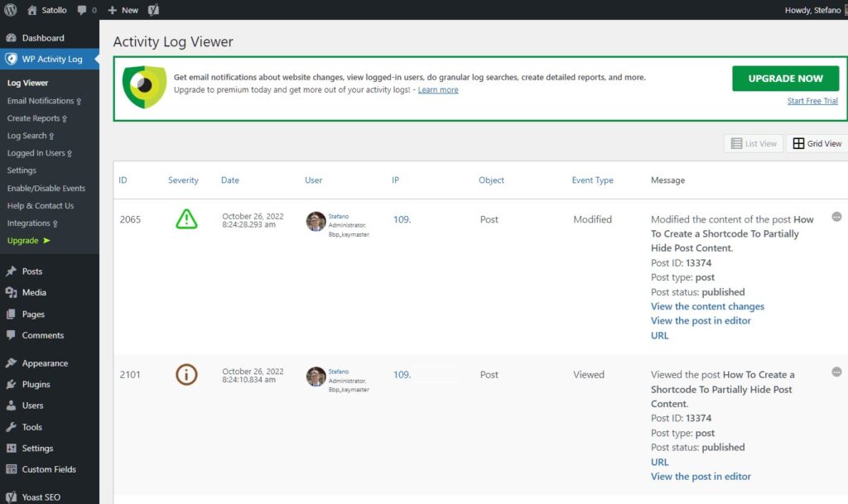Open Integrations submenu

pos(32,223)
